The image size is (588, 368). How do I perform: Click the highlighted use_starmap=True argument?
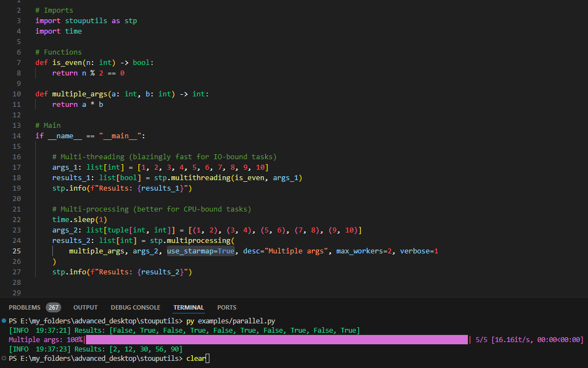201,251
